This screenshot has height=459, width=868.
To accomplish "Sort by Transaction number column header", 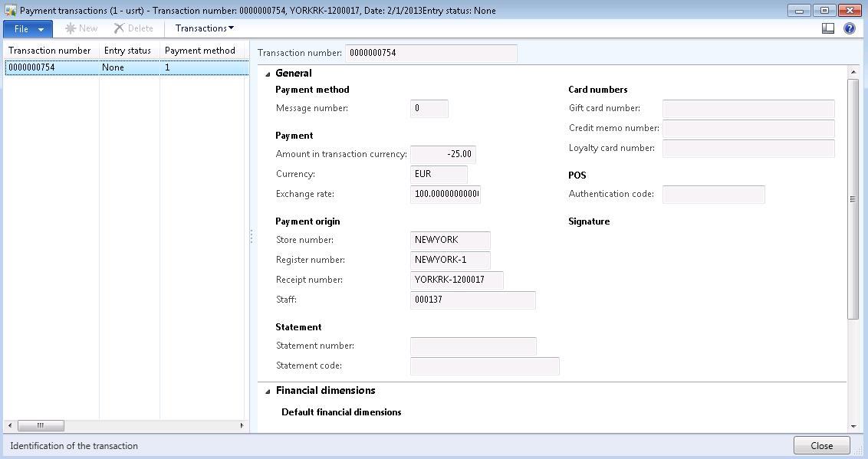I will pyautogui.click(x=50, y=51).
